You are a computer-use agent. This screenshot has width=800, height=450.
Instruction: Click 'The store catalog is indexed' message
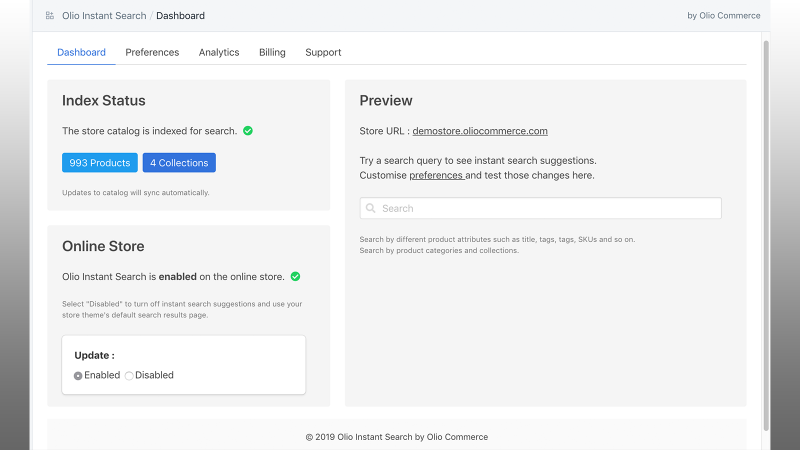point(149,131)
